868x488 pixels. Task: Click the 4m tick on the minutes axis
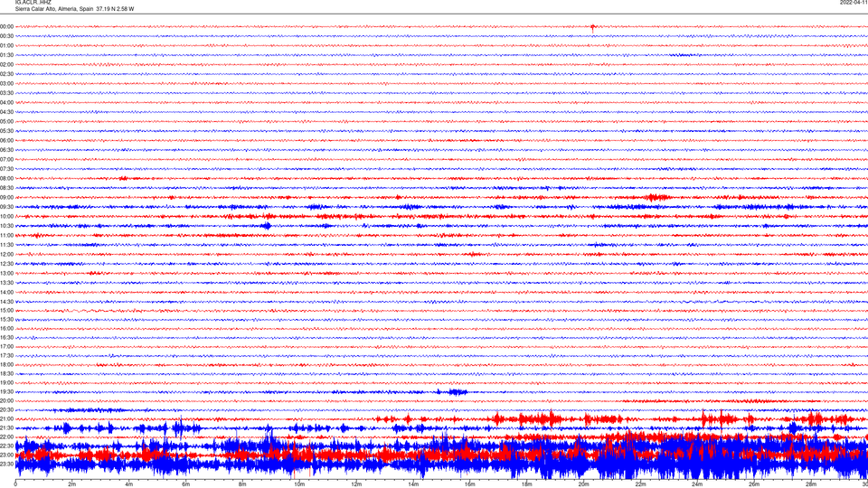[129, 484]
